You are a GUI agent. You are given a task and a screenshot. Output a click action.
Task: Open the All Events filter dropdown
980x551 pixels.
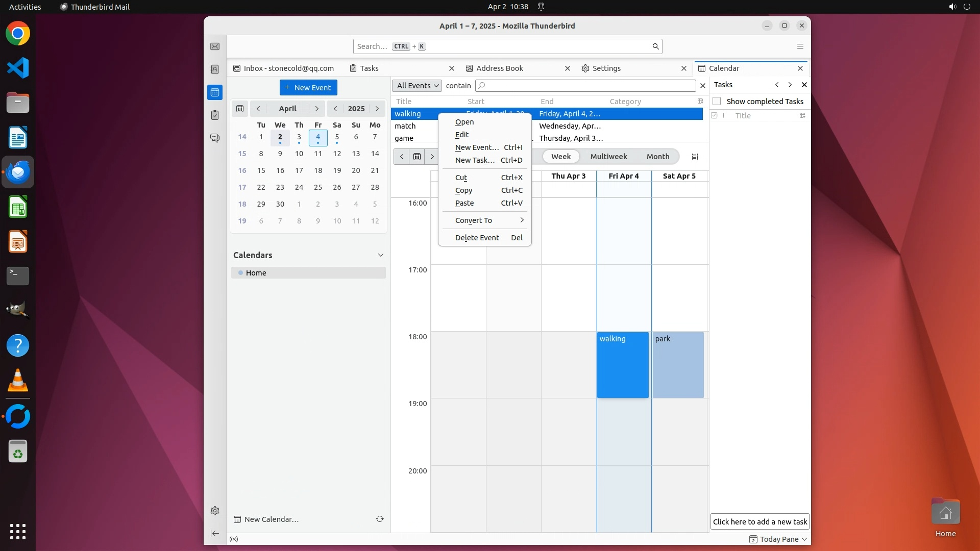point(417,86)
